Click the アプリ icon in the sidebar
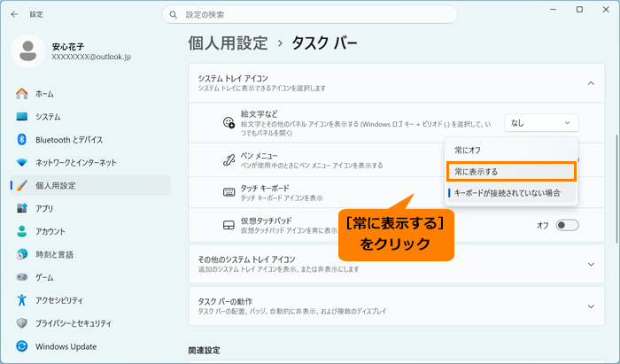This screenshot has width=620, height=364. (22, 208)
